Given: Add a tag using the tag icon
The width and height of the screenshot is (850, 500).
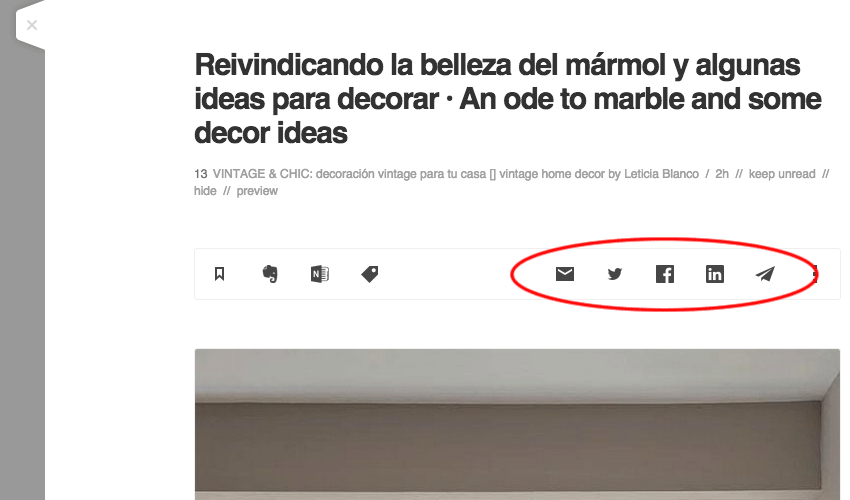Looking at the screenshot, I should (370, 274).
